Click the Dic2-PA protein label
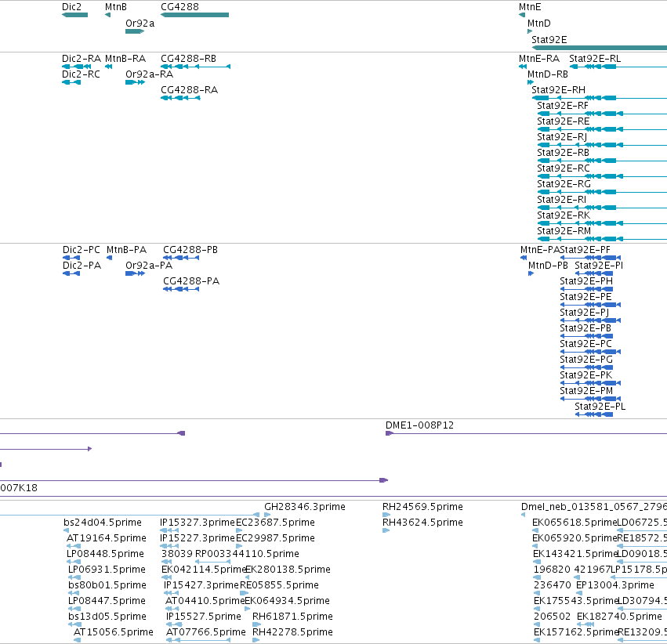Screen dimensions: 667x644 click(82, 266)
